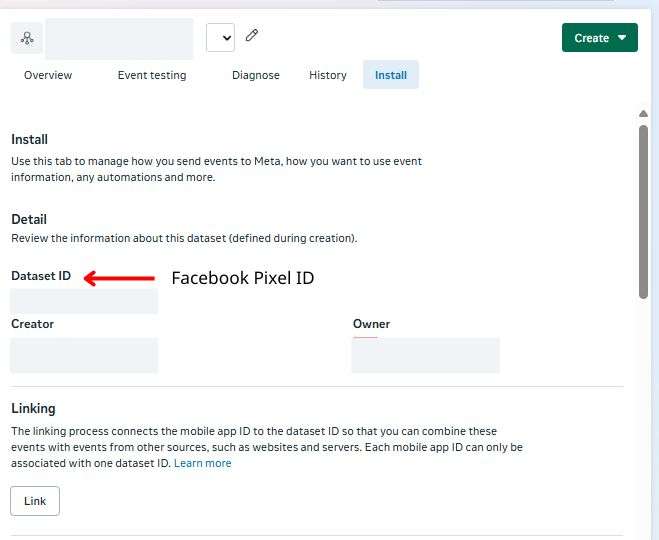Viewport: 659px width, 540px height.
Task: Click the Facebook Pixel ID annotation text
Action: point(243,278)
